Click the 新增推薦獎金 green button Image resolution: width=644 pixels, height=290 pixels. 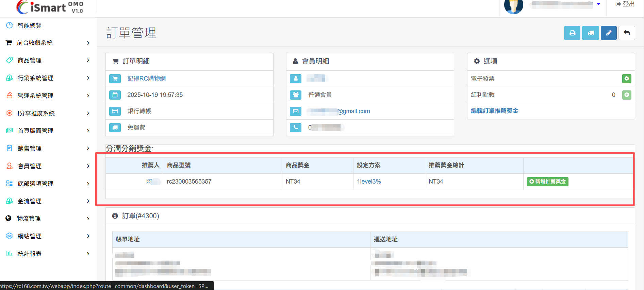click(x=547, y=182)
